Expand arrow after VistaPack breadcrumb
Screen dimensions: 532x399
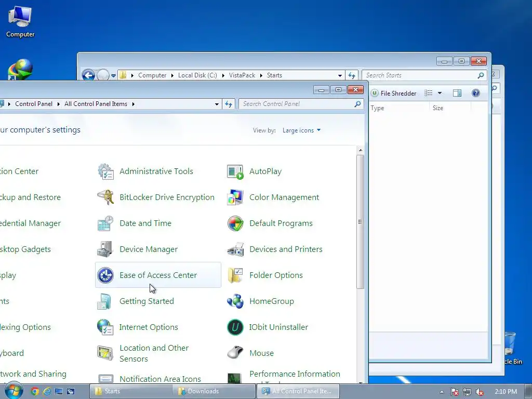(x=261, y=75)
